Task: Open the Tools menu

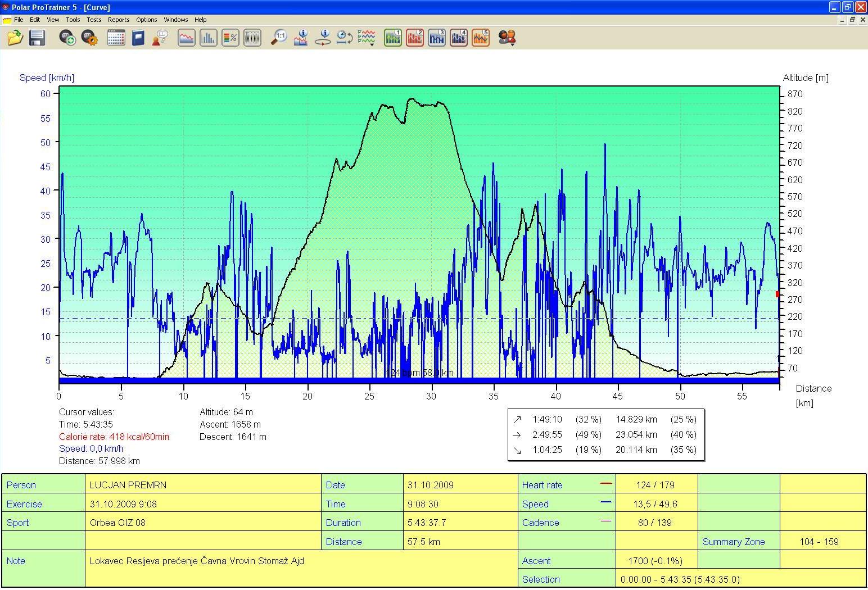Action: [73, 20]
